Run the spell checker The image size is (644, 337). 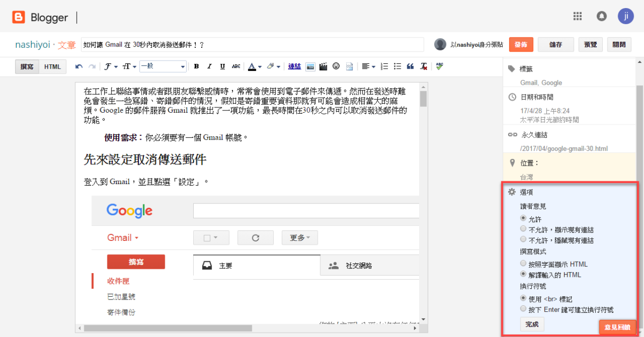[x=440, y=67]
